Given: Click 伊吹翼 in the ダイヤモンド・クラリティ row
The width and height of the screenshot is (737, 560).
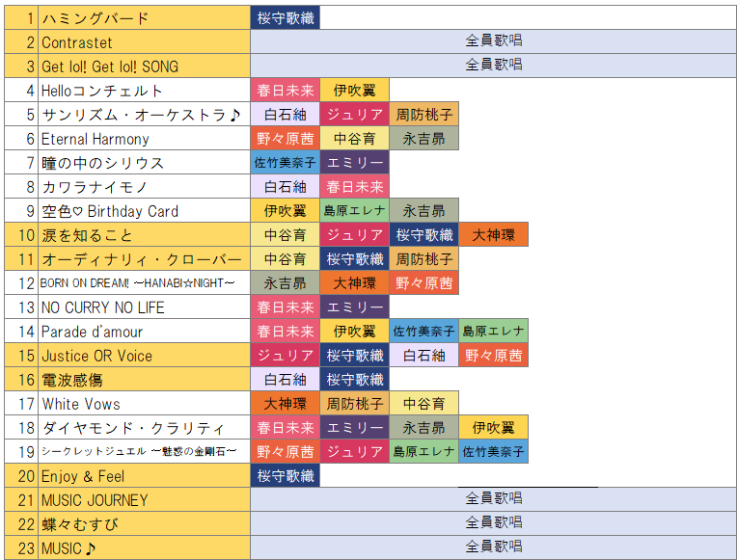Looking at the screenshot, I should (493, 428).
